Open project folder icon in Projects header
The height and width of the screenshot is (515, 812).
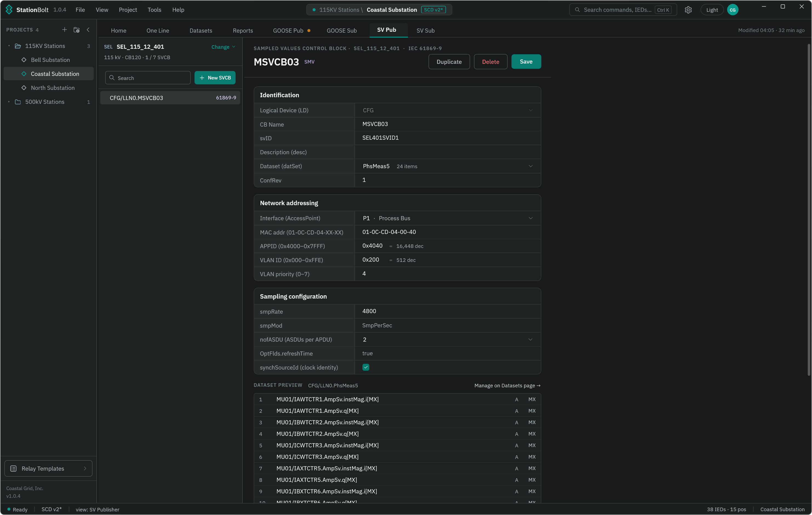pyautogui.click(x=76, y=30)
